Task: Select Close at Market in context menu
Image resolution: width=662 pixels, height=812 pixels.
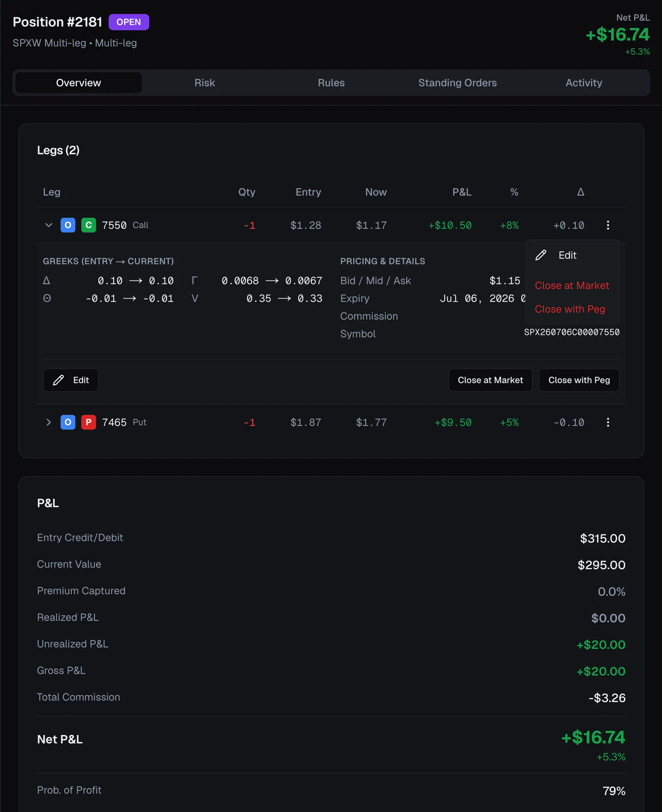Action: (x=572, y=285)
